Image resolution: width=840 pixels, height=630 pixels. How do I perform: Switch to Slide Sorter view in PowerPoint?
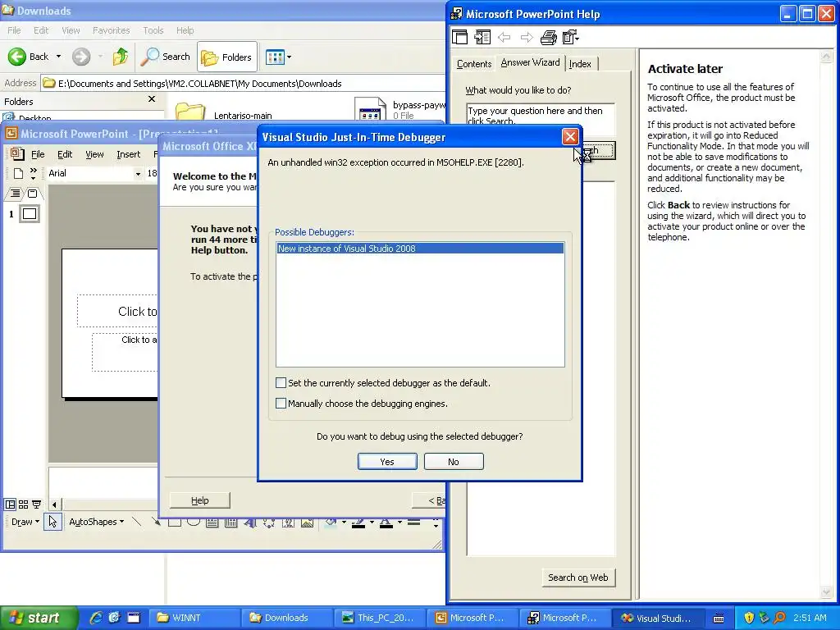(23, 504)
